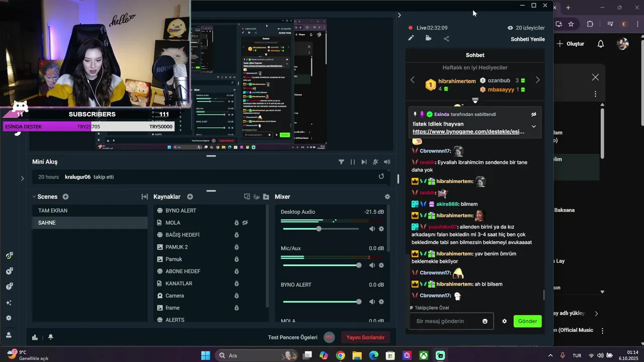Select the TAM EKRAN scene
Viewport: 644px width, 362px height.
coord(90,211)
